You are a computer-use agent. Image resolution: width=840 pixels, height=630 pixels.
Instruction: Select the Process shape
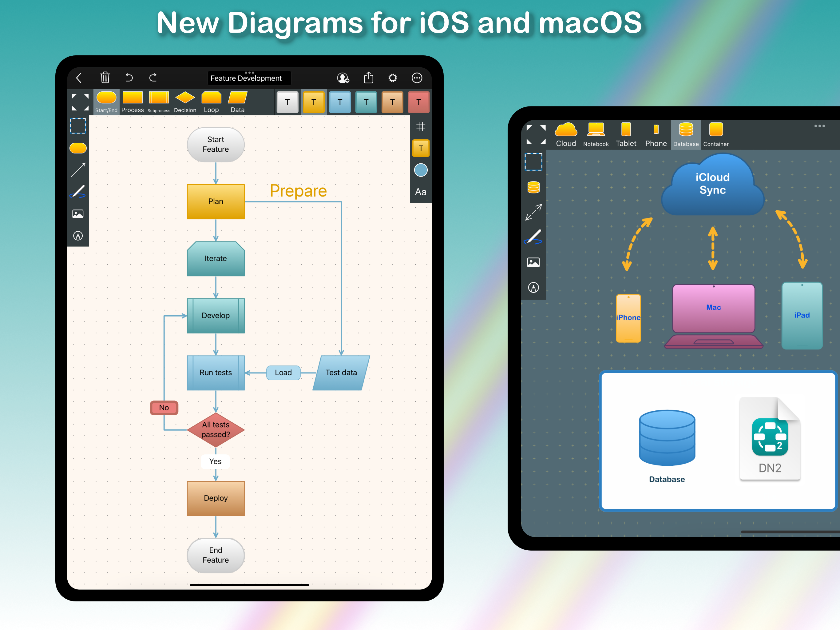pos(133,102)
